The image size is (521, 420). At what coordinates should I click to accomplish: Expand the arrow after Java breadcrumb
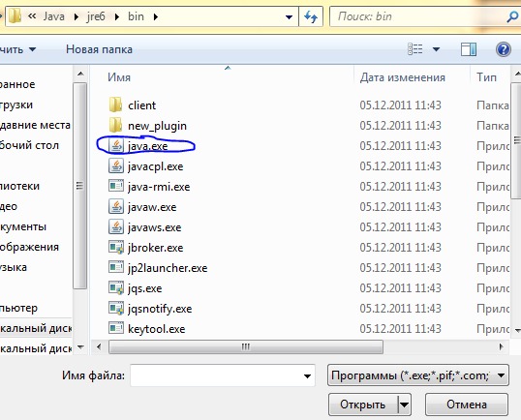[x=77, y=16]
